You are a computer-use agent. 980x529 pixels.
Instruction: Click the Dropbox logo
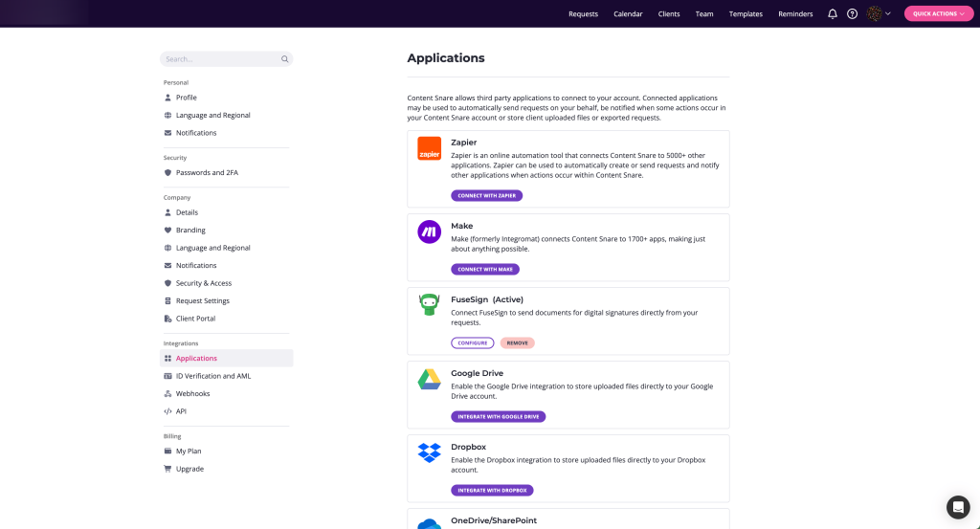430,452
